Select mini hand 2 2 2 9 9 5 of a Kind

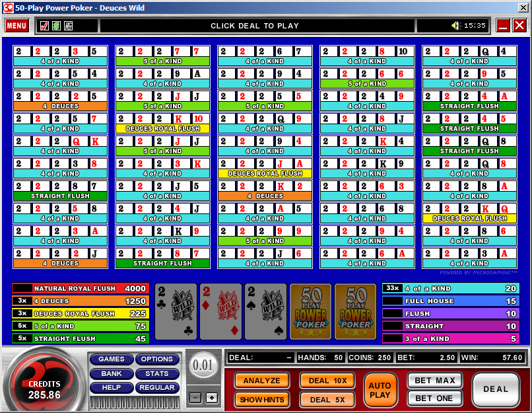[265, 236]
